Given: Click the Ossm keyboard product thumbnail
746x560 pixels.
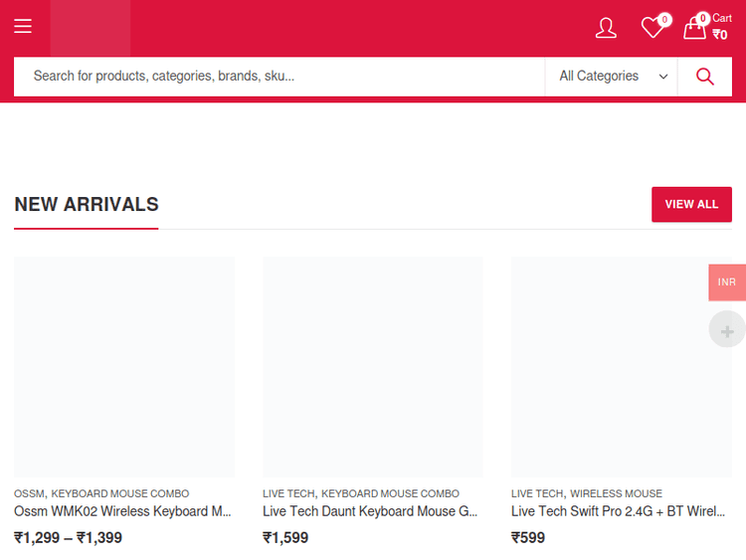Looking at the screenshot, I should 124,367.
